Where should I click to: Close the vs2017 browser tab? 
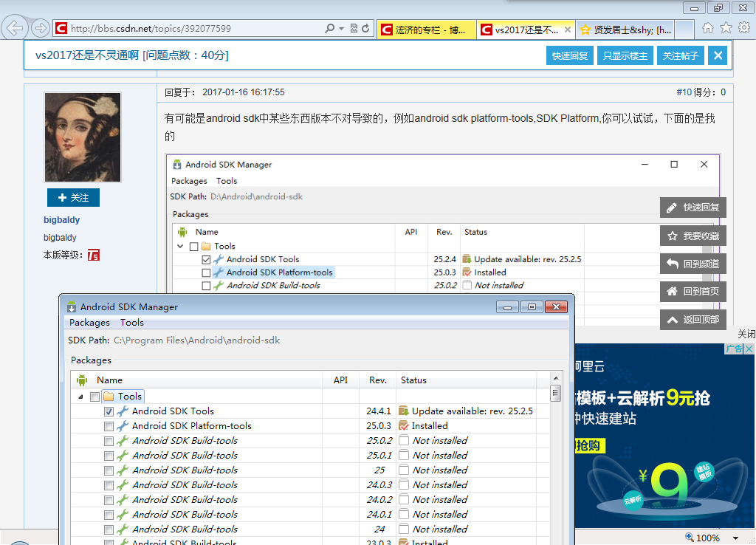pyautogui.click(x=568, y=30)
